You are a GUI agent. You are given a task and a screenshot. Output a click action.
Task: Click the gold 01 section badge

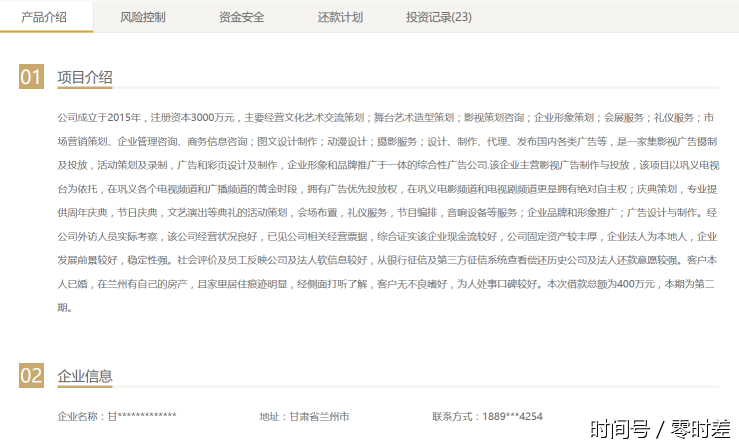pyautogui.click(x=32, y=77)
